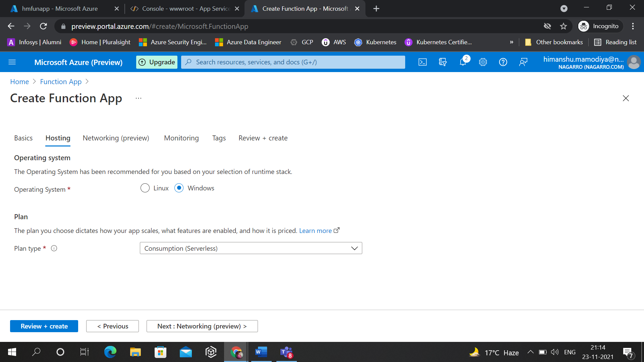
Task: Switch to the Monitoring tab
Action: tap(181, 138)
